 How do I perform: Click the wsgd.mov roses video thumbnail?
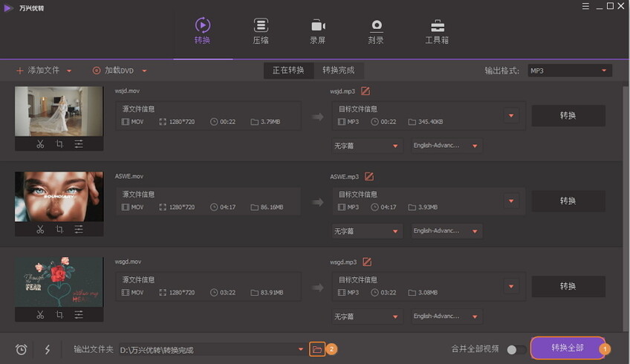[x=59, y=282]
